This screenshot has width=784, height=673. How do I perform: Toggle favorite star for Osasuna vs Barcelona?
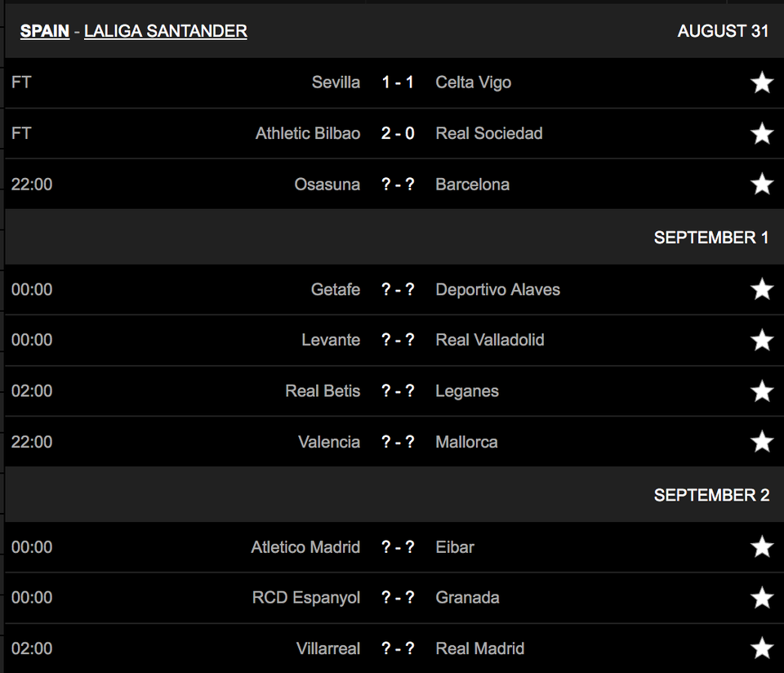click(762, 184)
